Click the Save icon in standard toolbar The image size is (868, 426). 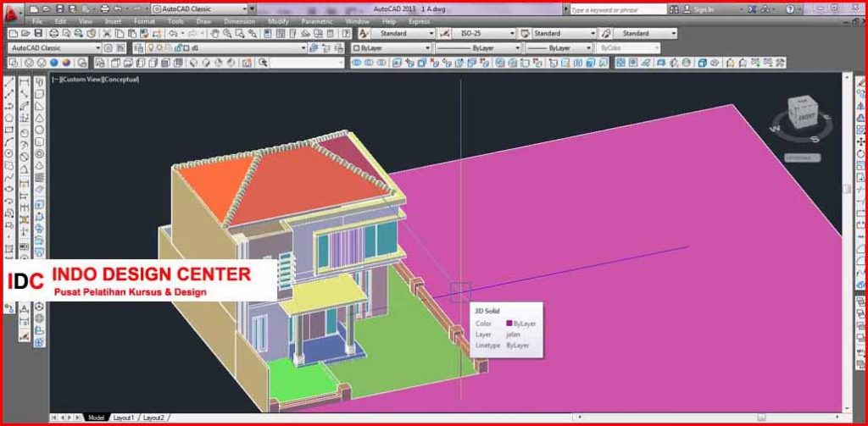coord(37,34)
